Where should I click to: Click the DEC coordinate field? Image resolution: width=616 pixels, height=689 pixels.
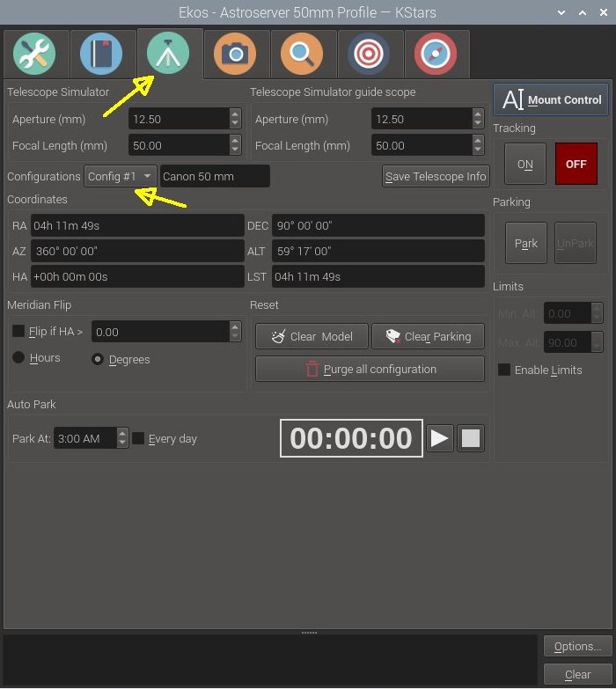point(378,225)
